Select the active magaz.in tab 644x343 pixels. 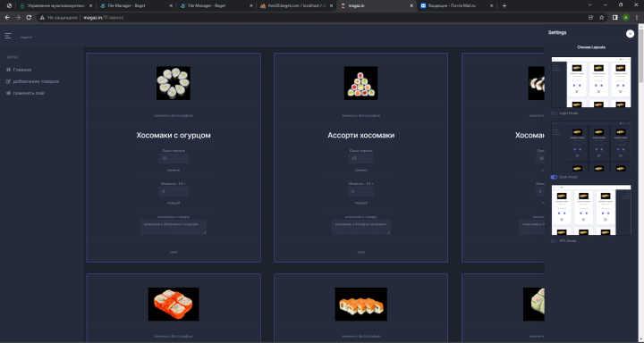377,5
